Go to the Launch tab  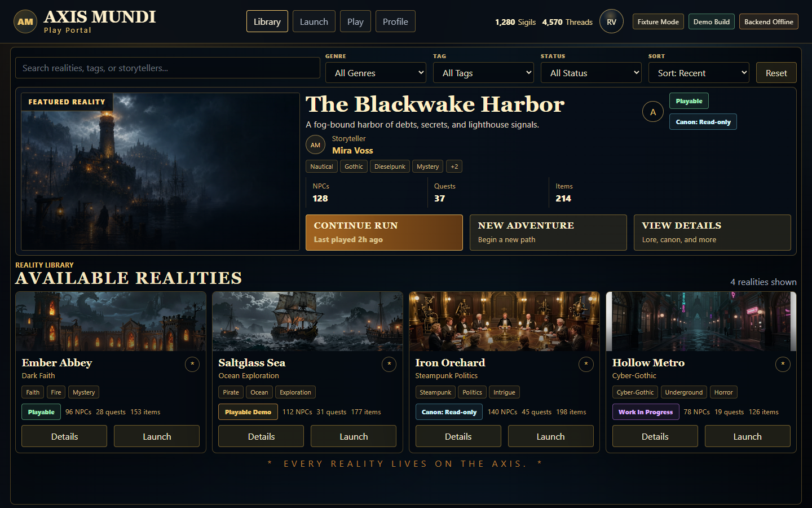pyautogui.click(x=314, y=21)
